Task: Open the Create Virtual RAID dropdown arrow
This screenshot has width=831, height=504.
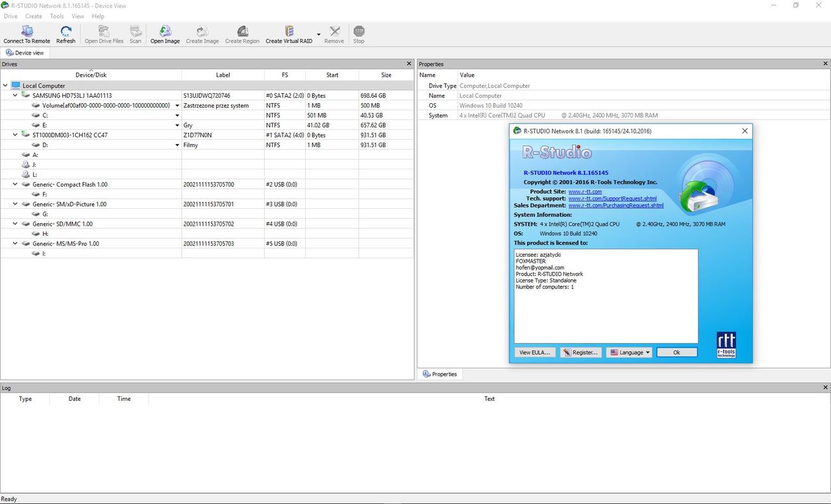Action: 319,35
